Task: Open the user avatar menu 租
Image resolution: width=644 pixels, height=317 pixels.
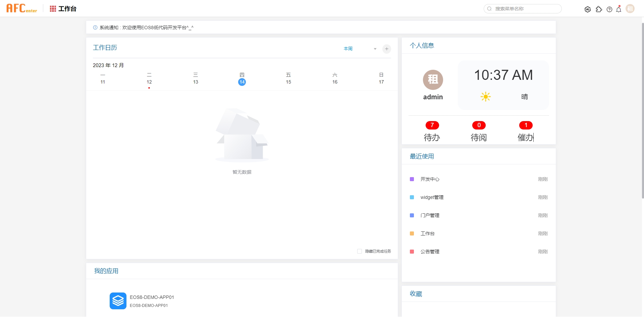Action: point(630,8)
